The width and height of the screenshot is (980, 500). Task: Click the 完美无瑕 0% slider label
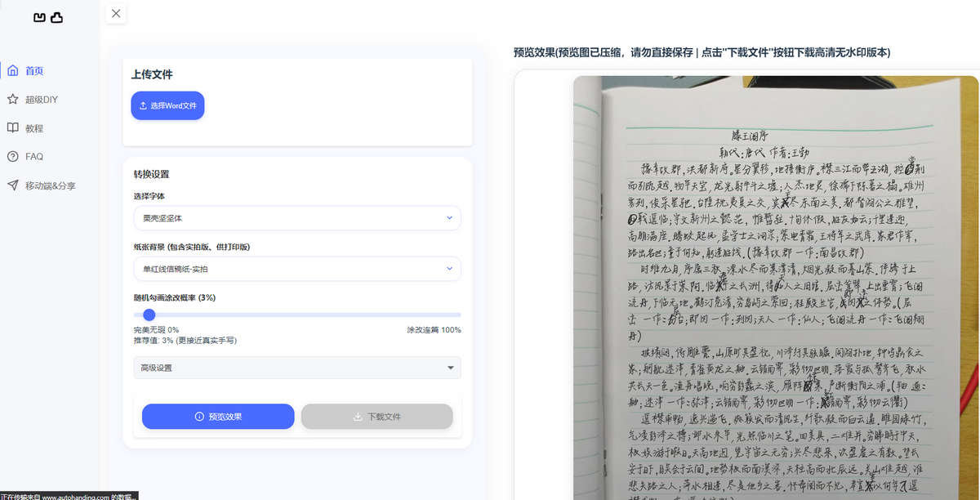(x=156, y=330)
